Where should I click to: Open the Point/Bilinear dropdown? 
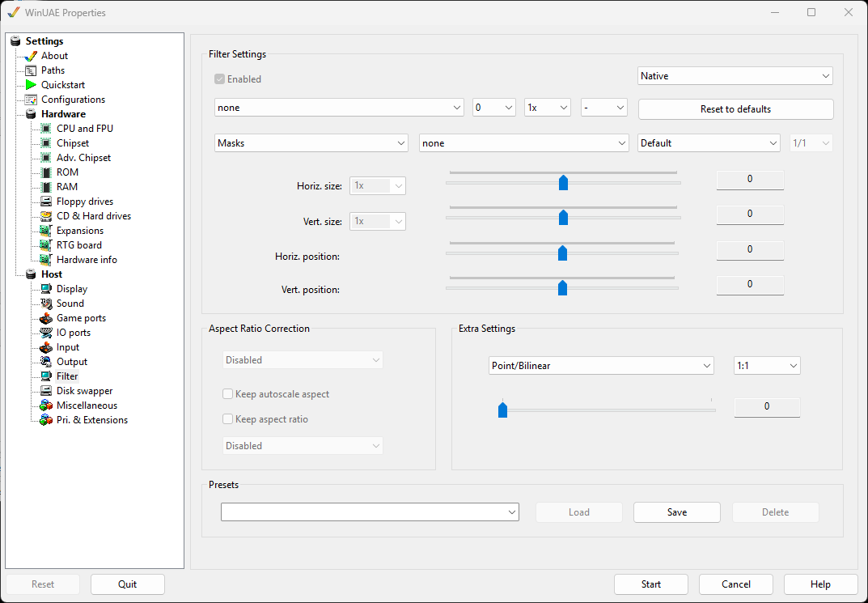[601, 366]
